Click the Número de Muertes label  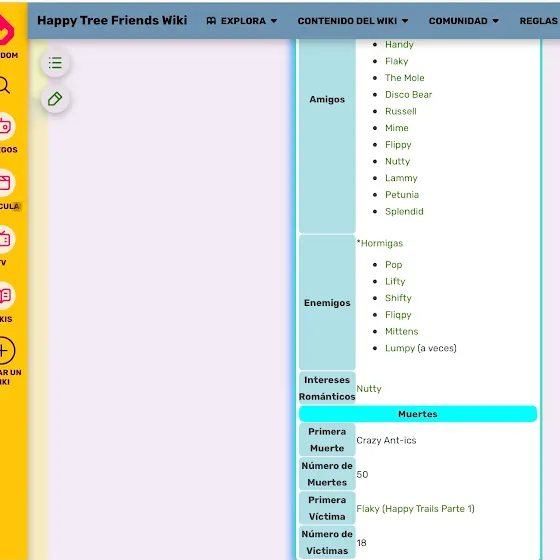coord(327,474)
